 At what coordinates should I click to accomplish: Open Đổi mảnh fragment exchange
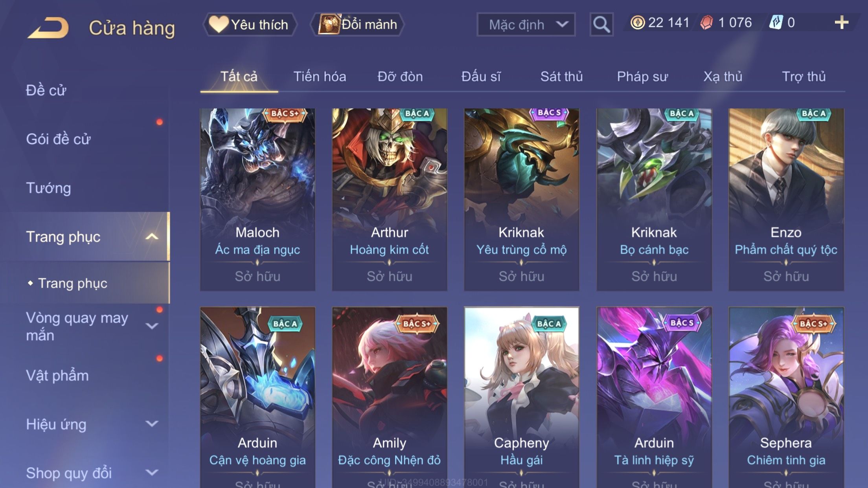point(357,24)
